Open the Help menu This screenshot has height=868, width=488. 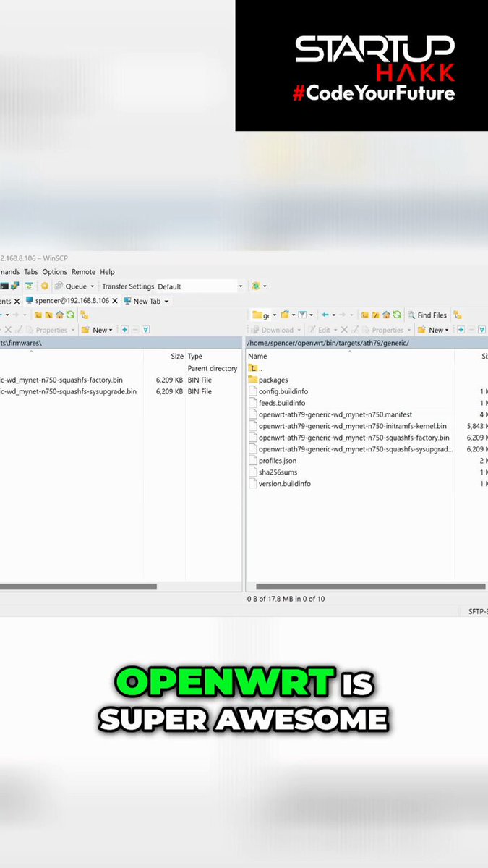[107, 272]
